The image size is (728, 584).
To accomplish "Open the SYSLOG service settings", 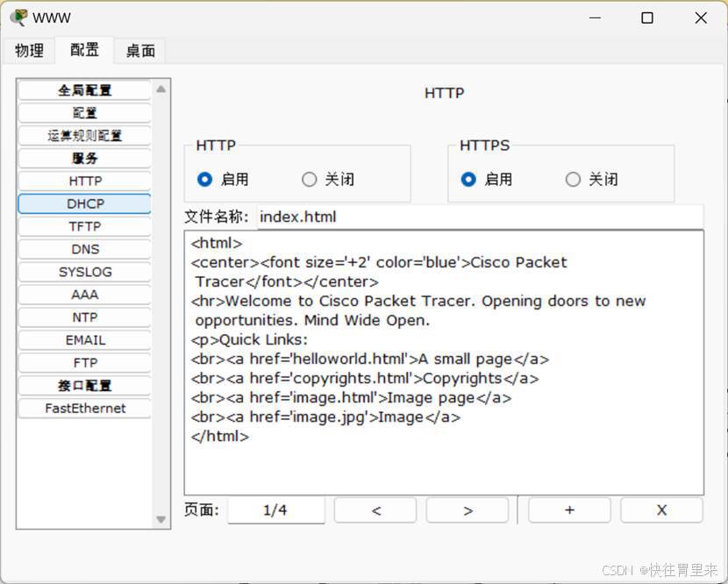I will coord(85,272).
